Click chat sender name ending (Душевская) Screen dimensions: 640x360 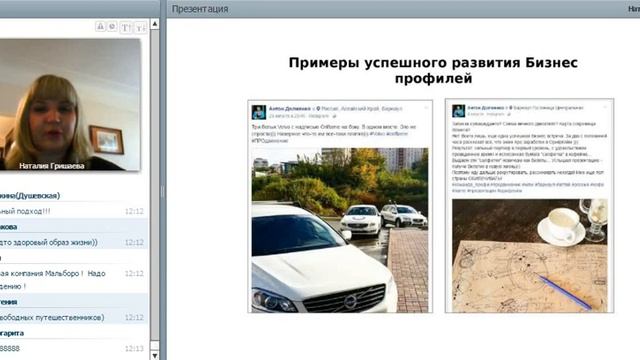click(x=30, y=196)
